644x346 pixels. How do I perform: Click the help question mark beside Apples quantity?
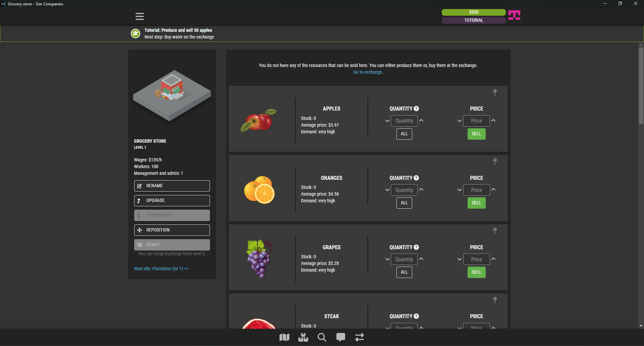pyautogui.click(x=416, y=108)
